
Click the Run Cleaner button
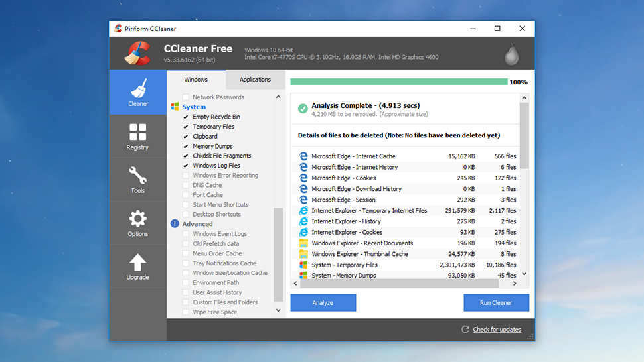pyautogui.click(x=496, y=302)
